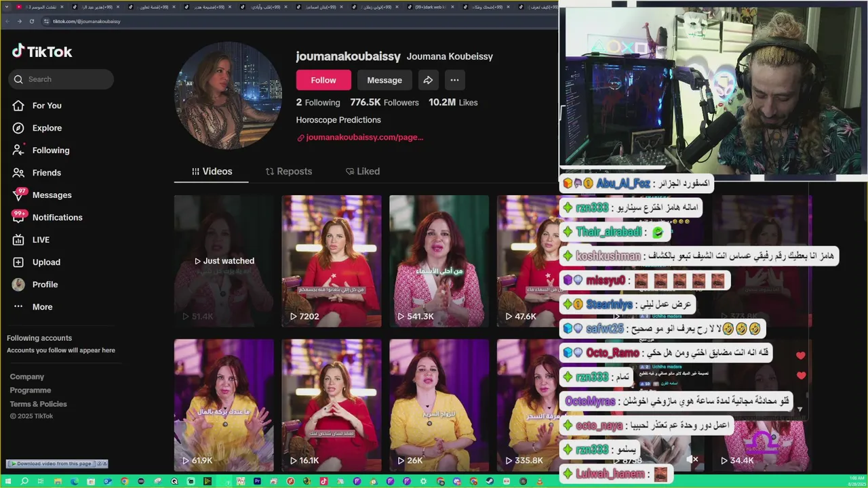Open the video with 16.1K views
Viewport: 868px width, 488px height.
[332, 405]
